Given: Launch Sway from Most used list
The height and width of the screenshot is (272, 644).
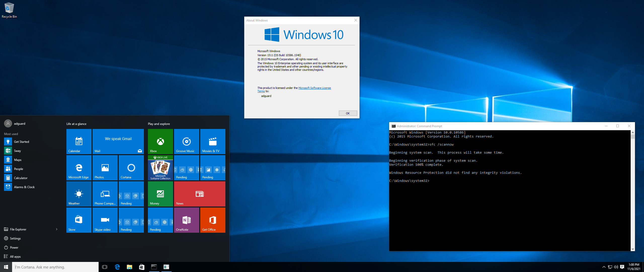Looking at the screenshot, I should 31,151.
